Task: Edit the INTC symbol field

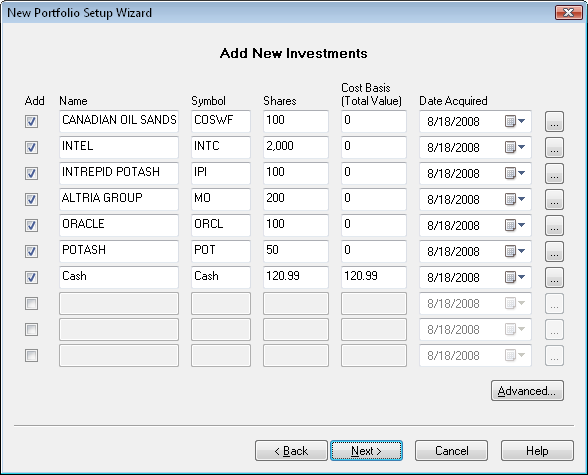Action: (x=221, y=147)
